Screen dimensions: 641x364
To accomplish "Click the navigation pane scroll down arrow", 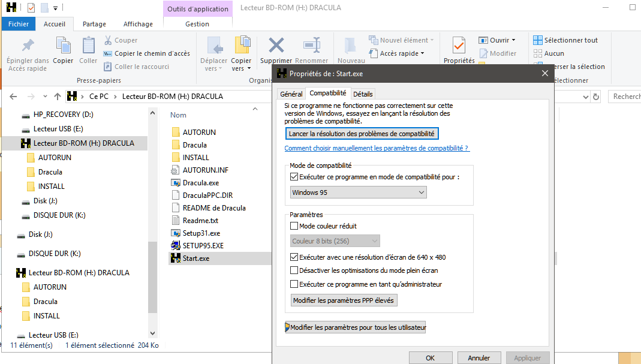I will point(152,334).
